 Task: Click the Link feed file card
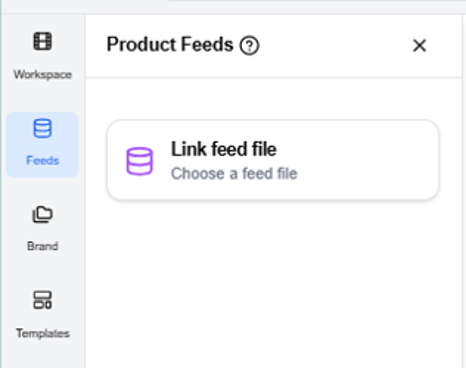pos(273,160)
